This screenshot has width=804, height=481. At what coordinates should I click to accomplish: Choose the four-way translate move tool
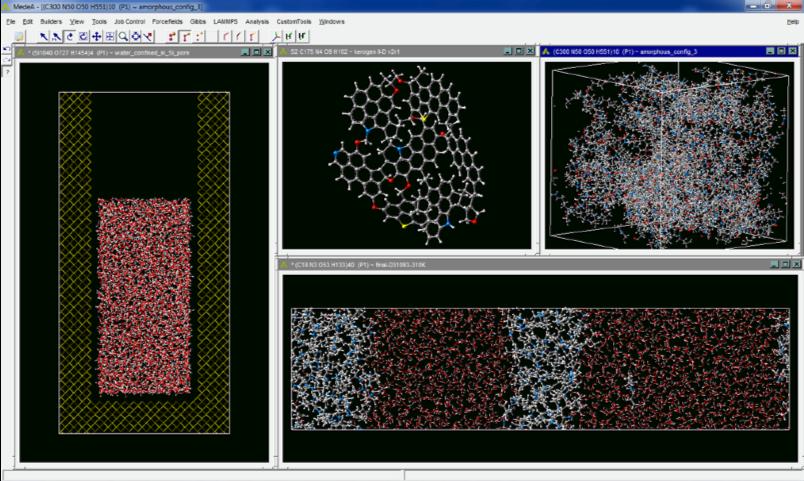tap(96, 36)
